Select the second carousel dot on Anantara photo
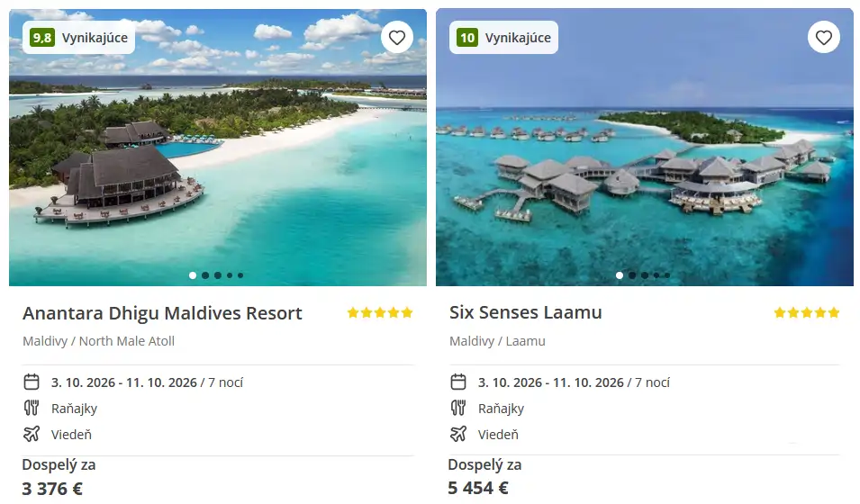The image size is (860, 504). click(205, 275)
